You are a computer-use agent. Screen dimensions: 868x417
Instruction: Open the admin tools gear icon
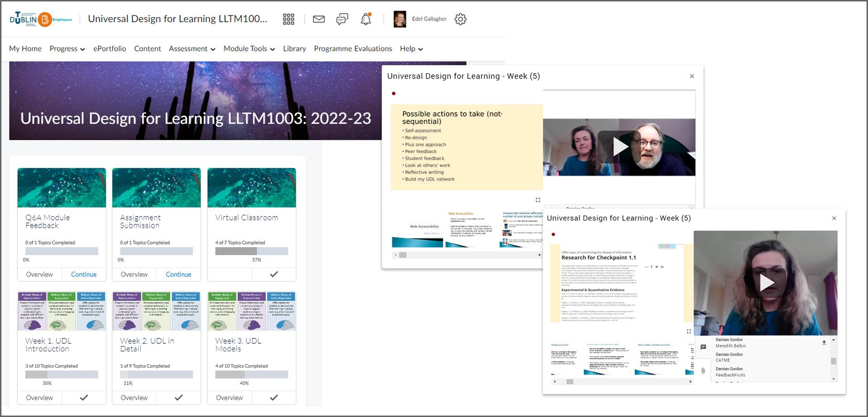(x=460, y=19)
